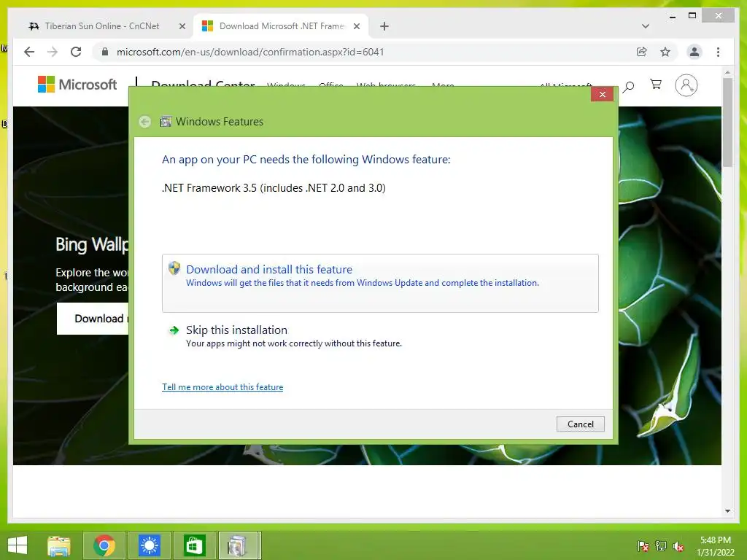The width and height of the screenshot is (747, 560).
Task: Click the Cancel button
Action: coord(580,424)
